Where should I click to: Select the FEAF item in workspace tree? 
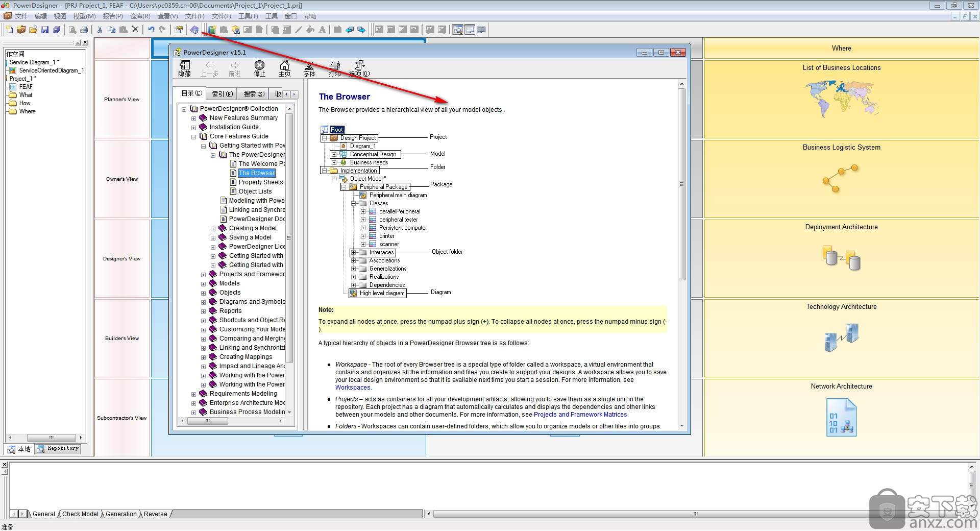26,87
